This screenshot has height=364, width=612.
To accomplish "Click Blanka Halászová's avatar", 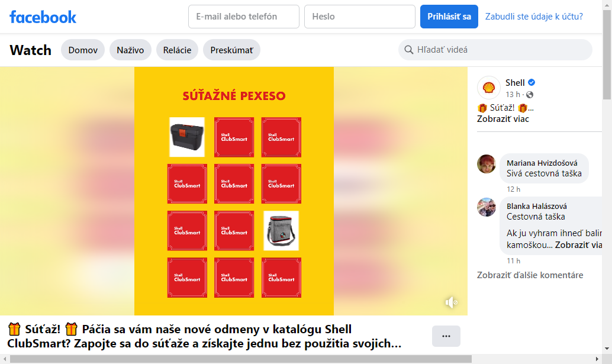I will pos(487,207).
